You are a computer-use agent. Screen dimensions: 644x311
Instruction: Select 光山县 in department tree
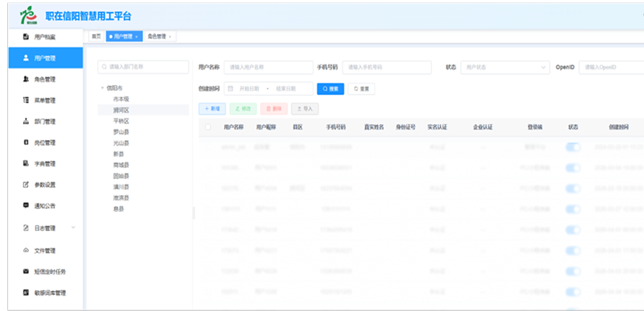(x=121, y=143)
